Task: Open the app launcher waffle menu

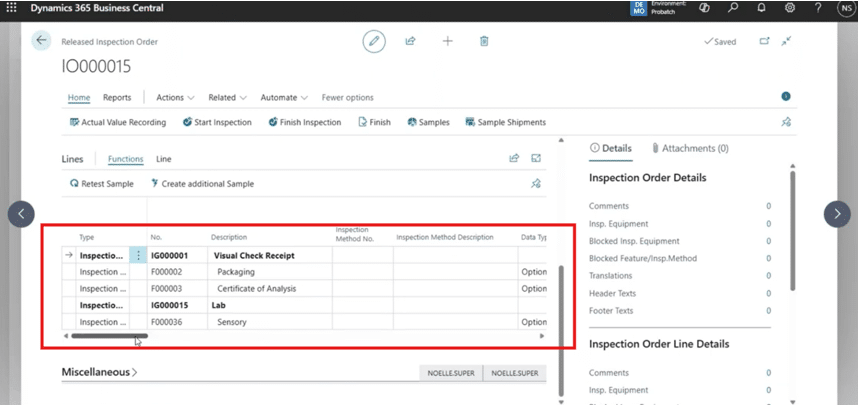Action: pos(10,8)
